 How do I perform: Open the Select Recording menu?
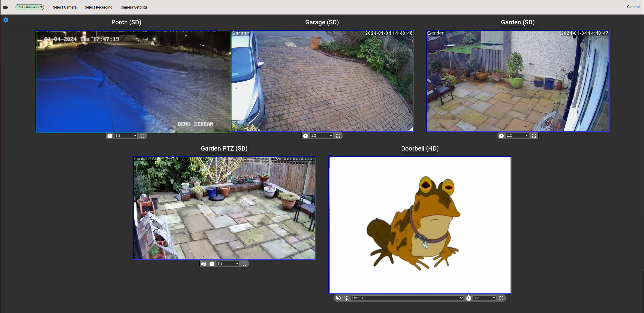98,7
